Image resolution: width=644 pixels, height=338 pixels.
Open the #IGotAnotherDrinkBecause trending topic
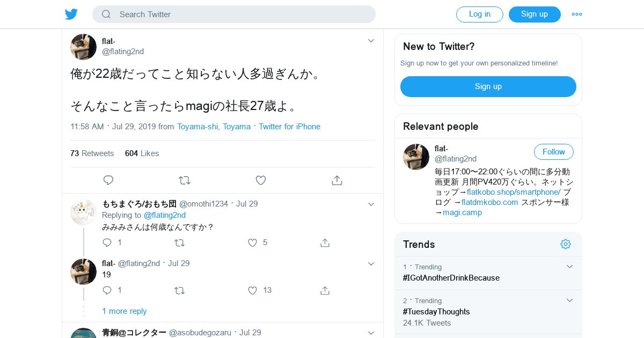(451, 278)
